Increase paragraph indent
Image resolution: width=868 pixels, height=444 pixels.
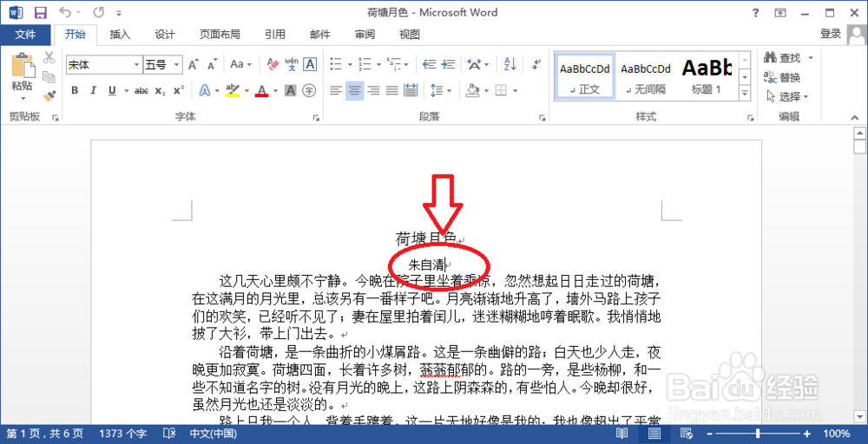pyautogui.click(x=449, y=64)
